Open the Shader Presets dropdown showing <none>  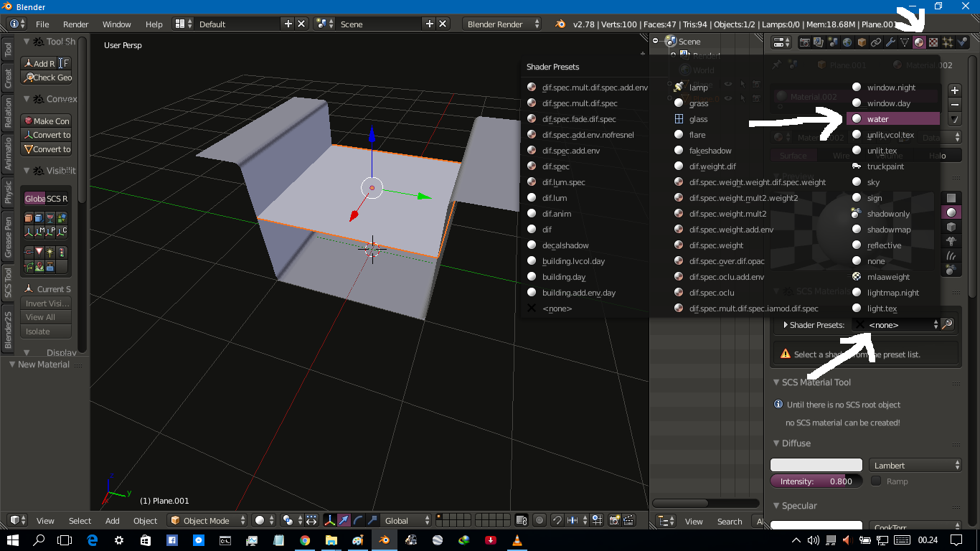(897, 324)
